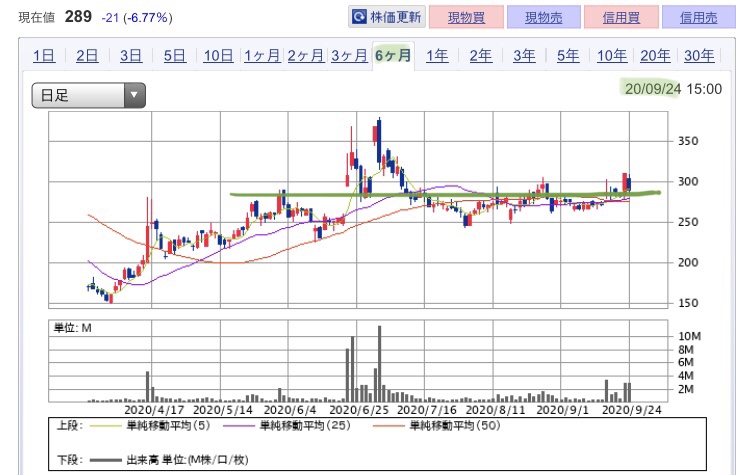This screenshot has width=743, height=475.
Task: Click the 株価更新 refresh icon
Action: [359, 18]
